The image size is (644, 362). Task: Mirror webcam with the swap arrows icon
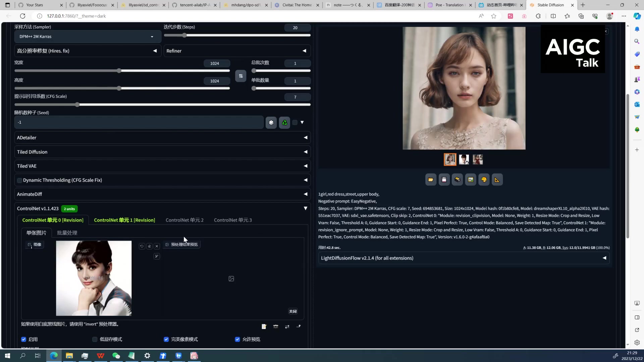pos(287,326)
